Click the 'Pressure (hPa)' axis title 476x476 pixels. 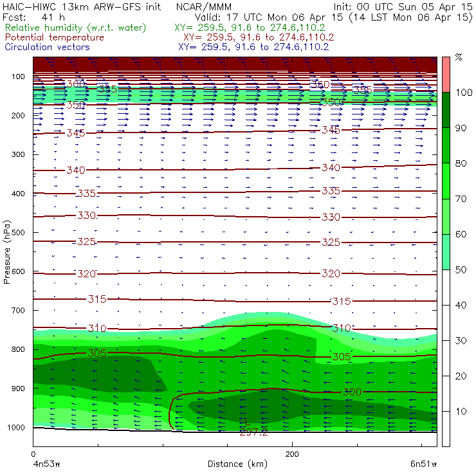point(6,252)
